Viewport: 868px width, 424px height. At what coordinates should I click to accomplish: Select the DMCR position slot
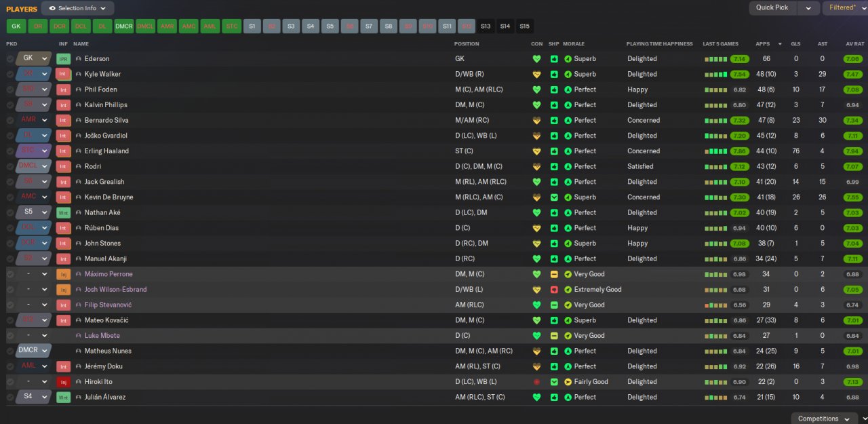pyautogui.click(x=123, y=26)
